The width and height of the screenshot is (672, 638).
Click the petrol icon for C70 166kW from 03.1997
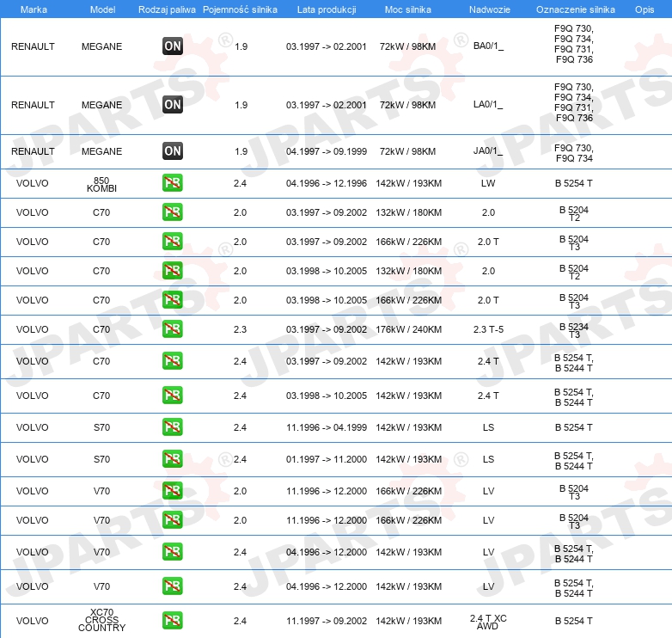[x=173, y=241]
